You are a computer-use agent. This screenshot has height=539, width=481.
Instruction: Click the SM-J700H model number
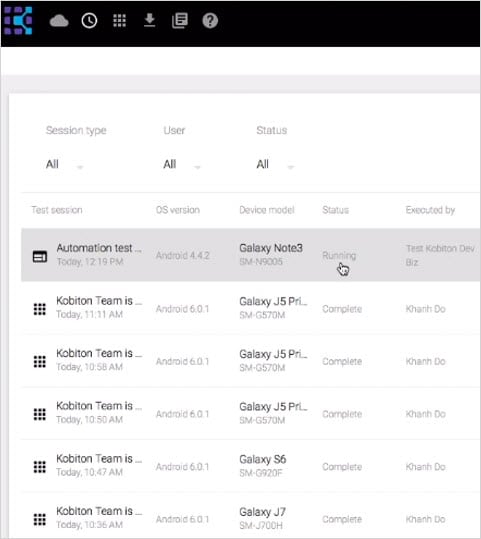pos(261,526)
